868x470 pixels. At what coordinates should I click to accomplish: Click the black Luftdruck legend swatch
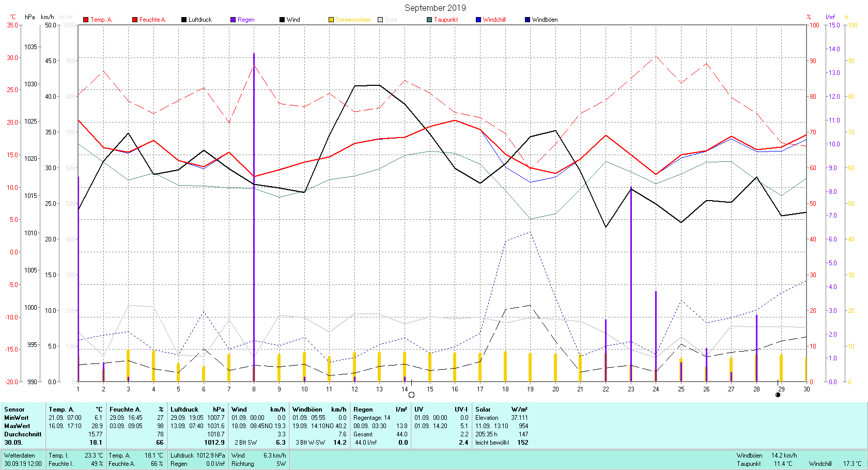184,20
